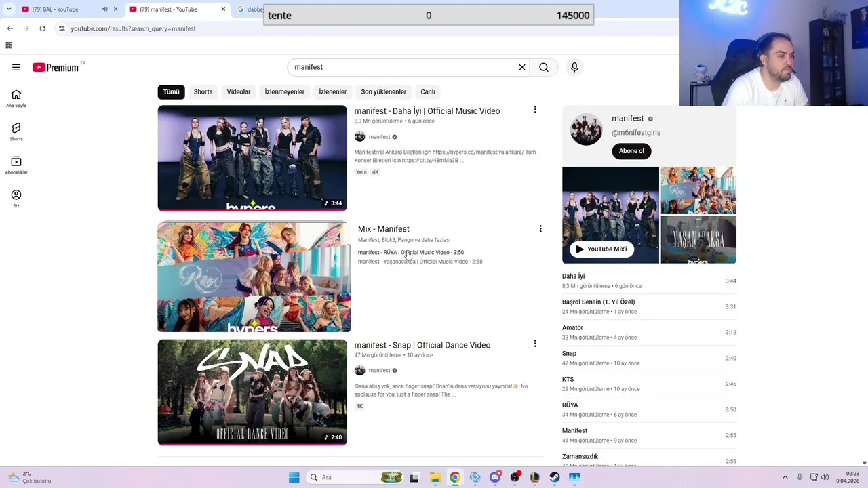Play RÜYA from the track list
Screen dimensions: 868x488
649,409
